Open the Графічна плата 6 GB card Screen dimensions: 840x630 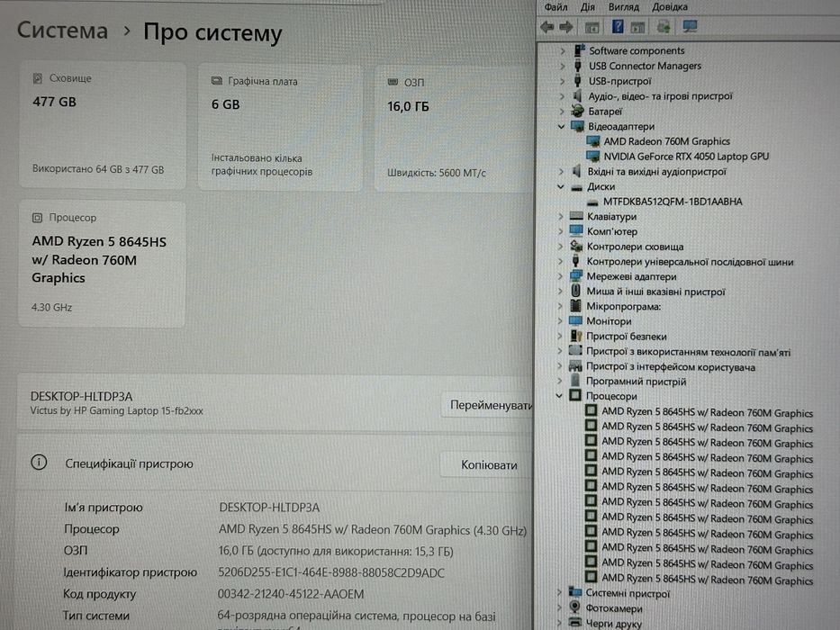tap(280, 128)
